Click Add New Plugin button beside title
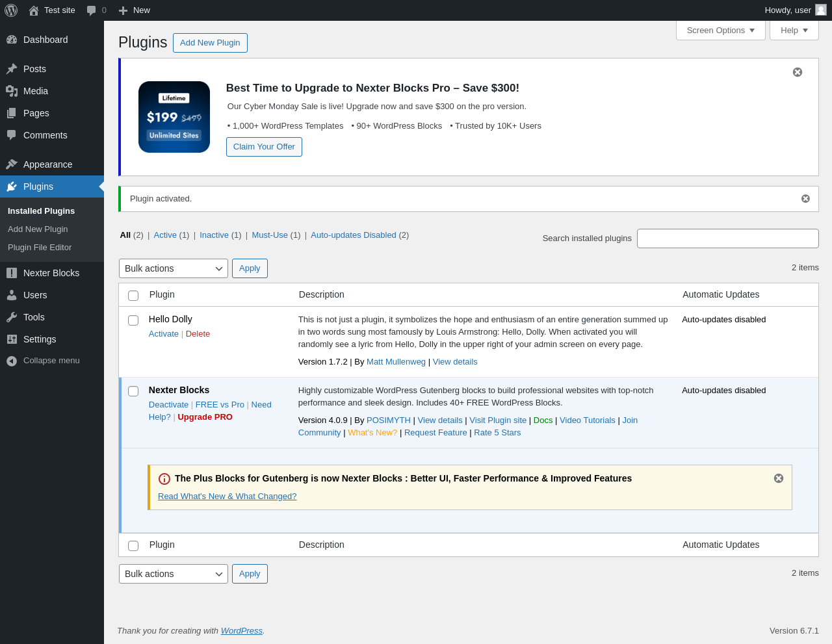 click(210, 43)
